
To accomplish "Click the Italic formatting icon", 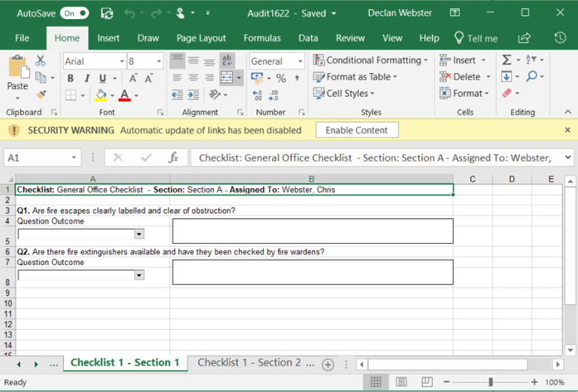I will pos(86,78).
